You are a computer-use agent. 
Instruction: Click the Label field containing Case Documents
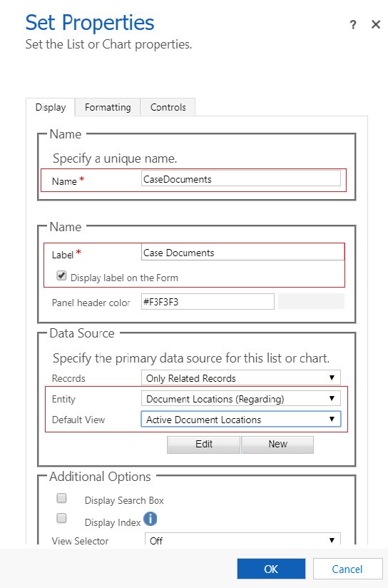pyautogui.click(x=242, y=252)
